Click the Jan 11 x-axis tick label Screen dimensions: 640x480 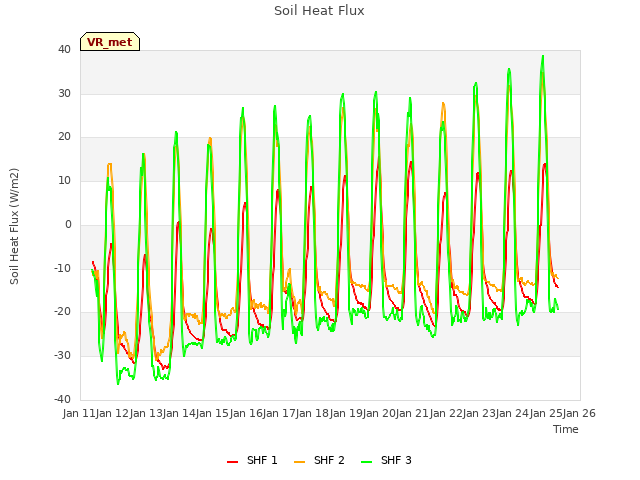[x=79, y=413]
